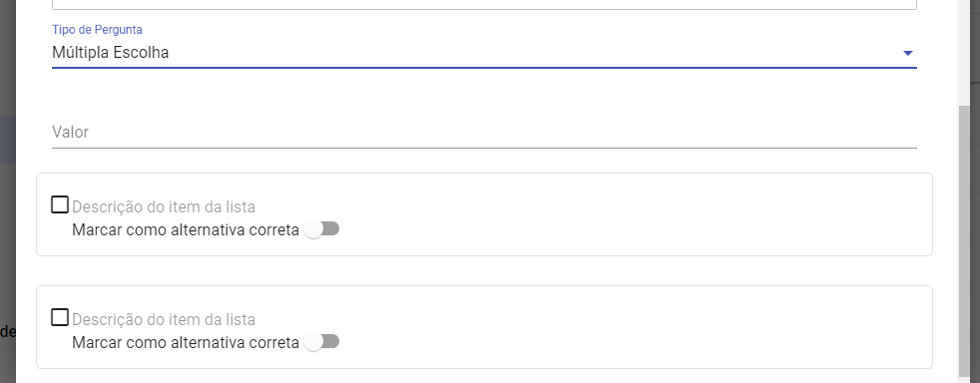Click the white knob of first alternative switch
980x383 pixels.
click(313, 229)
